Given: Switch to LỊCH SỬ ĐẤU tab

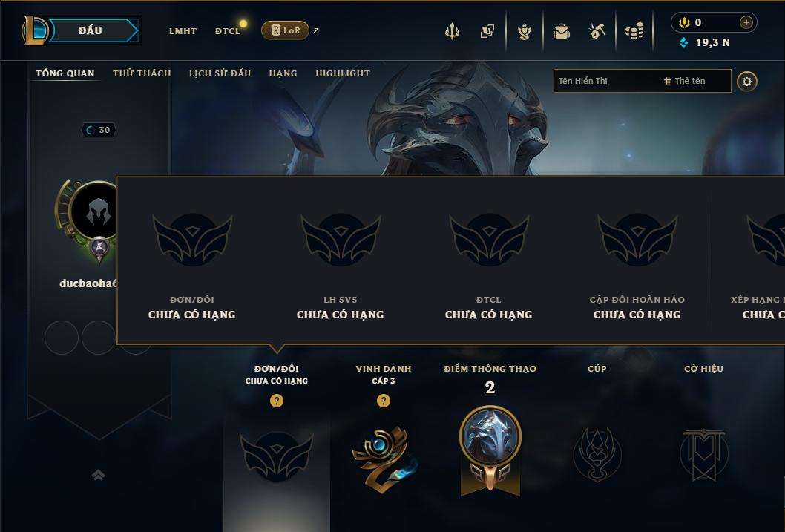Looking at the screenshot, I should pos(220,73).
